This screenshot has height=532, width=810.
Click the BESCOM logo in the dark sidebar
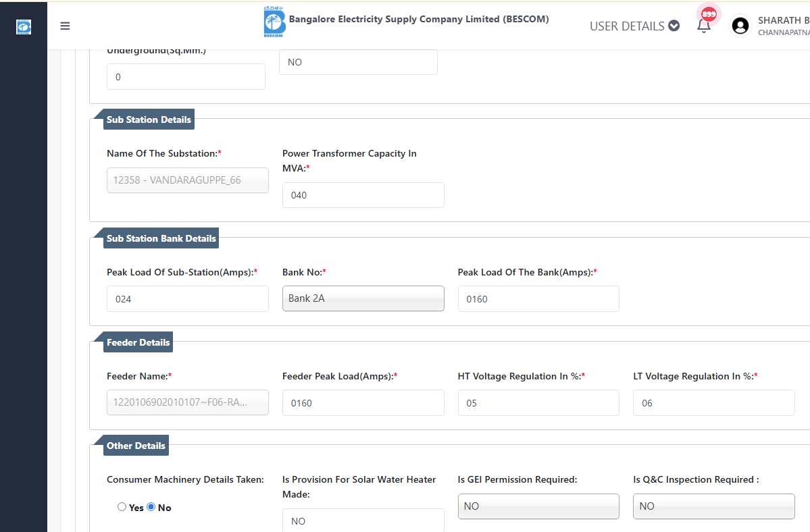(x=24, y=27)
